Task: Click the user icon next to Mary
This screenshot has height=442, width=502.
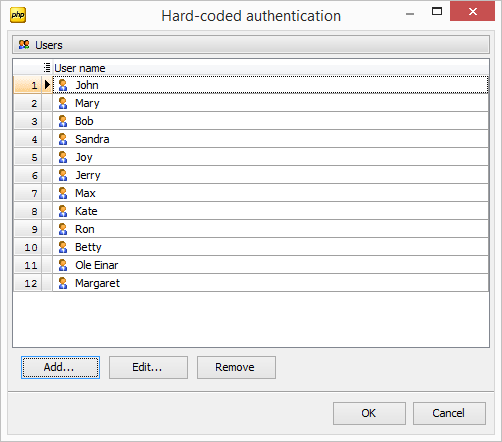Action: [63, 103]
